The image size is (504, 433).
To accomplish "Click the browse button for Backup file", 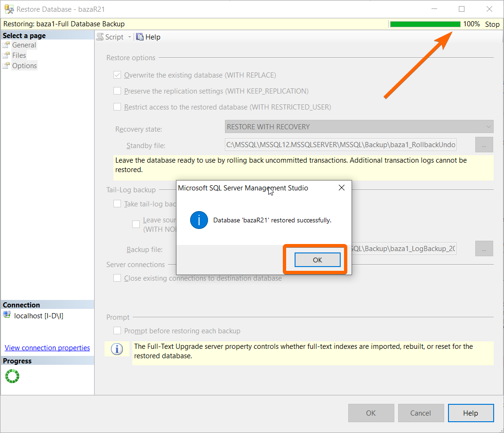I will pos(484,248).
